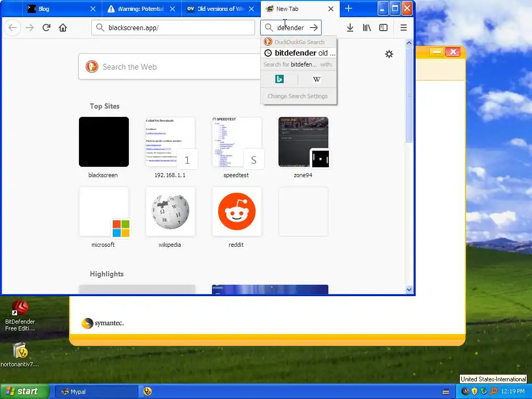Click the Symantec logo in installer

pos(103,323)
